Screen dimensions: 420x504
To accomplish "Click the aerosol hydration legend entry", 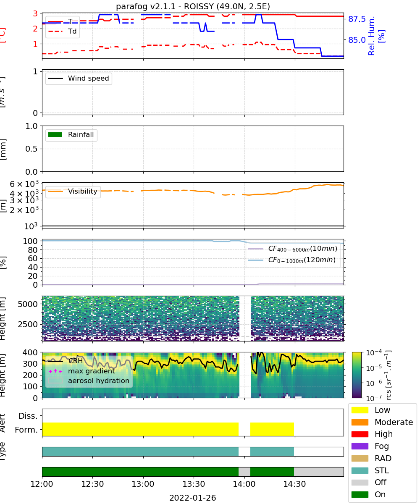I will pos(89,381).
